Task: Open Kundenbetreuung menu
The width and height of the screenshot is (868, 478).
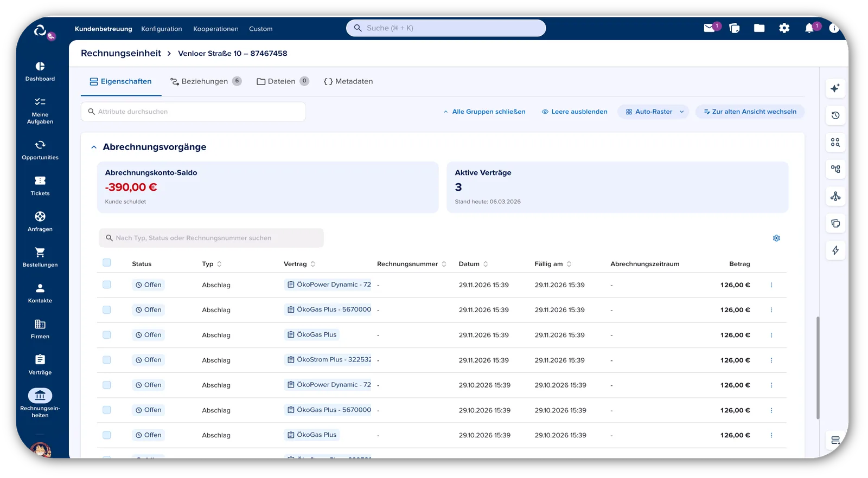Action: click(x=104, y=29)
